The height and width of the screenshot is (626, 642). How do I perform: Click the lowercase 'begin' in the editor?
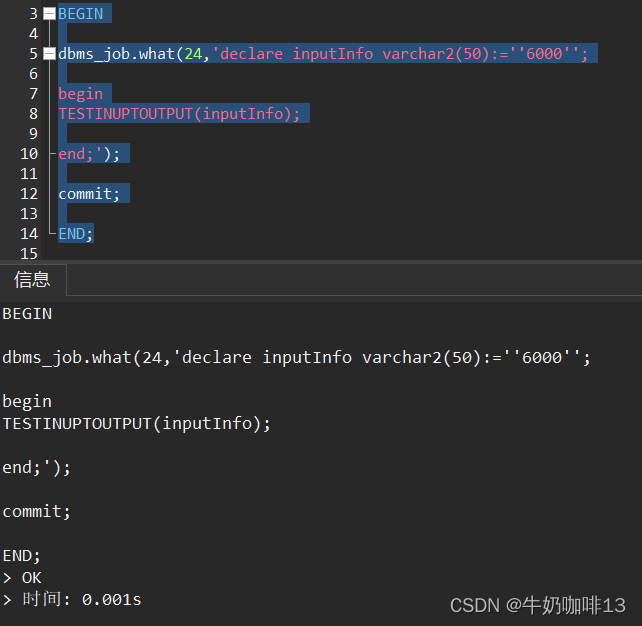(x=81, y=94)
